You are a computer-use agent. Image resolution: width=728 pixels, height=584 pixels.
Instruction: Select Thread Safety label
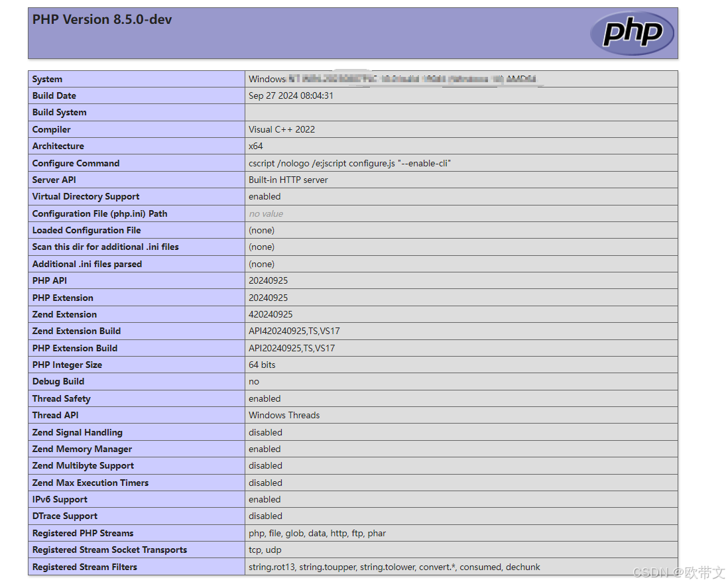61,399
